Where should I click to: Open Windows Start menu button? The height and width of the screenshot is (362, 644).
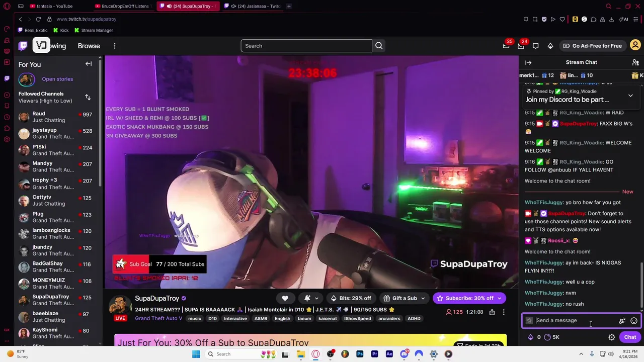point(196,354)
